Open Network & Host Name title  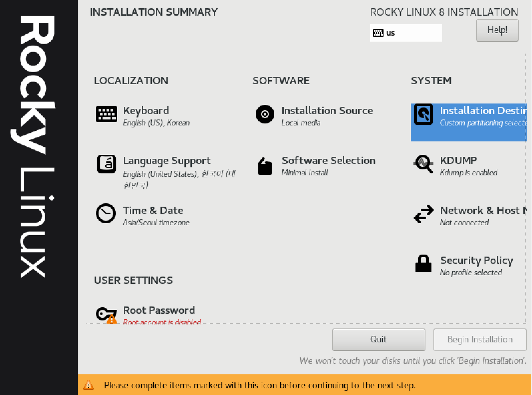click(483, 210)
